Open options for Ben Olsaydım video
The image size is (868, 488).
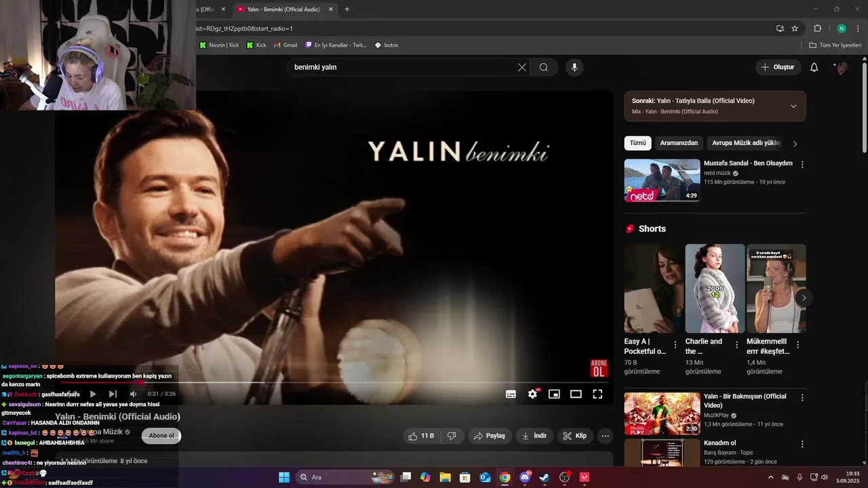(802, 164)
